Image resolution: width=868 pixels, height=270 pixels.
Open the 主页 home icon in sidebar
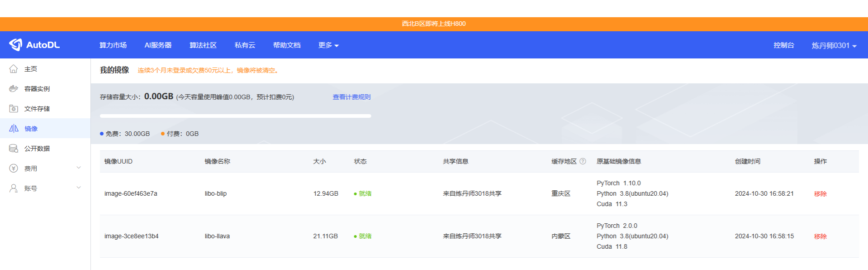pos(14,69)
